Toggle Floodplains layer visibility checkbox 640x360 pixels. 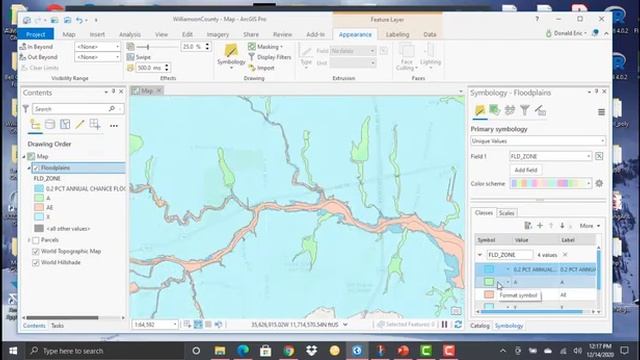[36, 168]
